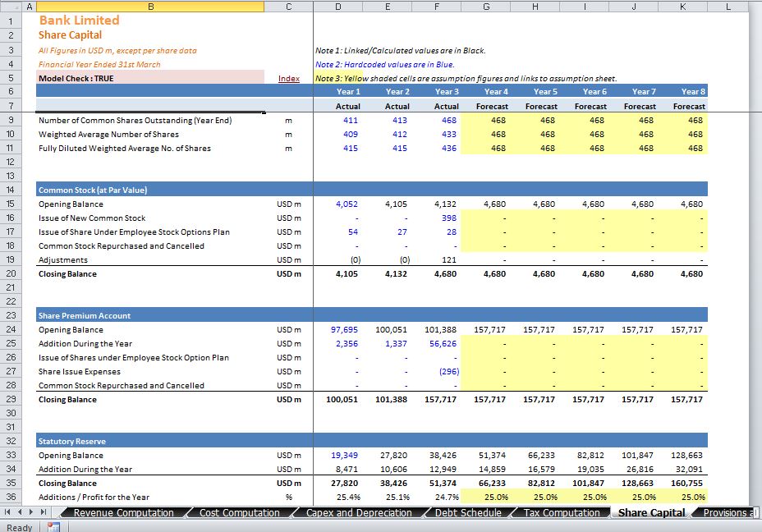Click the Ready status bar indicator
The width and height of the screenshot is (762, 532).
click(x=20, y=527)
